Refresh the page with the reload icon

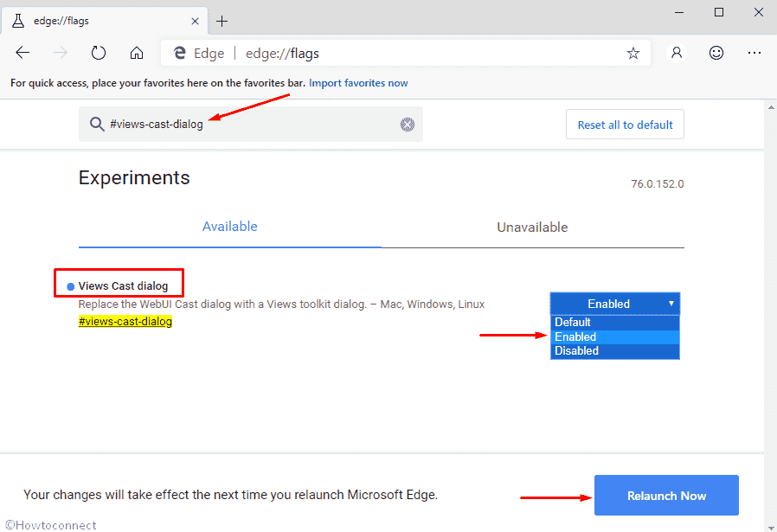tap(98, 53)
